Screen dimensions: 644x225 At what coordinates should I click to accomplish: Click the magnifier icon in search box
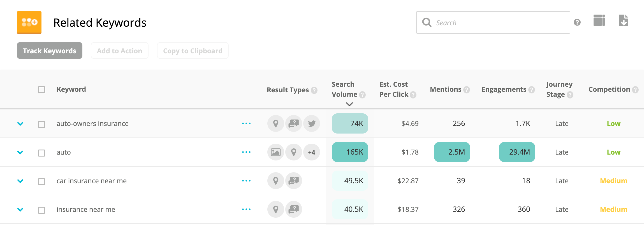click(x=427, y=22)
